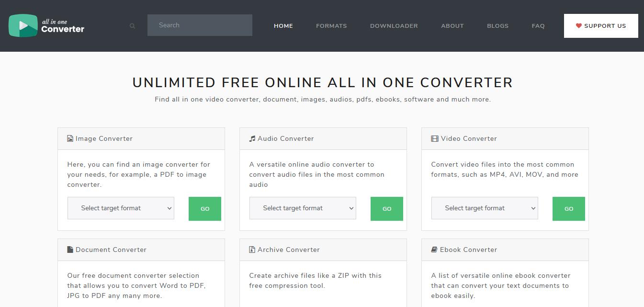Open the DOWNLOADER menu

click(x=394, y=26)
